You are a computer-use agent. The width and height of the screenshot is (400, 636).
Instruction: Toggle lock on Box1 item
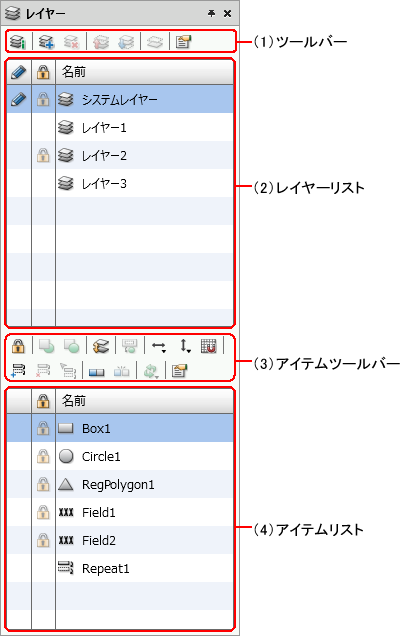click(43, 428)
